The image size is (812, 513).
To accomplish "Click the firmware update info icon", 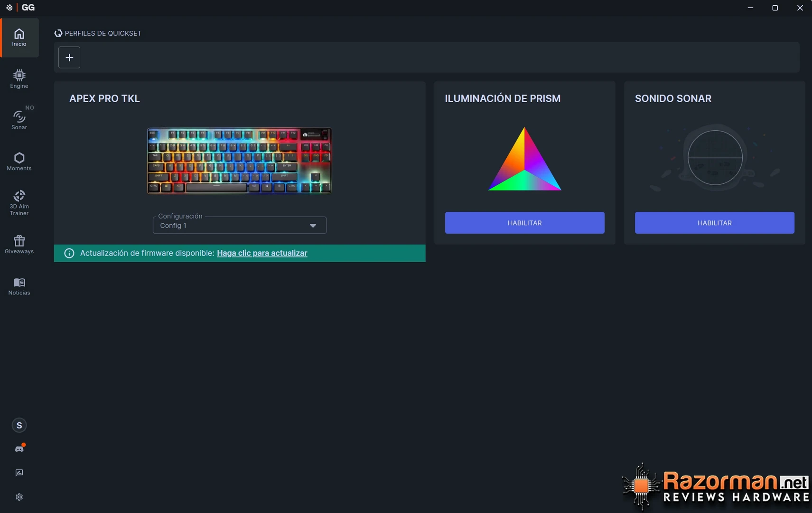I will tap(69, 253).
